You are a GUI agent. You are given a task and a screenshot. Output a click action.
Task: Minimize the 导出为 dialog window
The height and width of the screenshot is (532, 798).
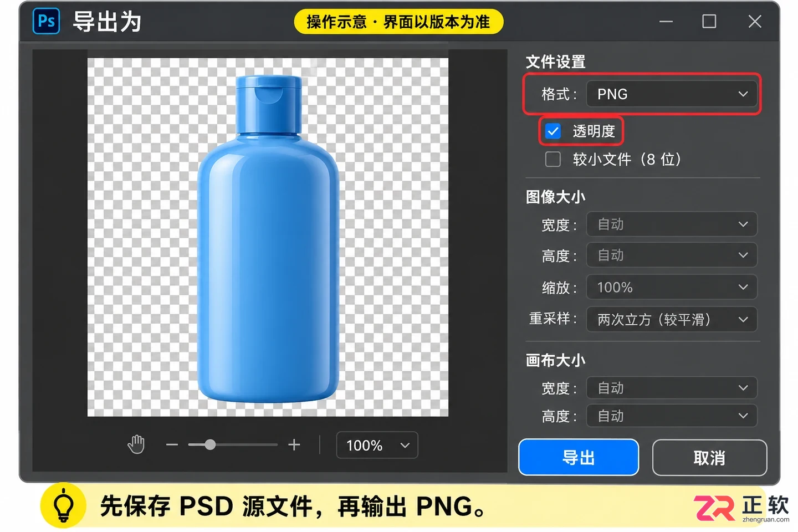[x=666, y=22]
